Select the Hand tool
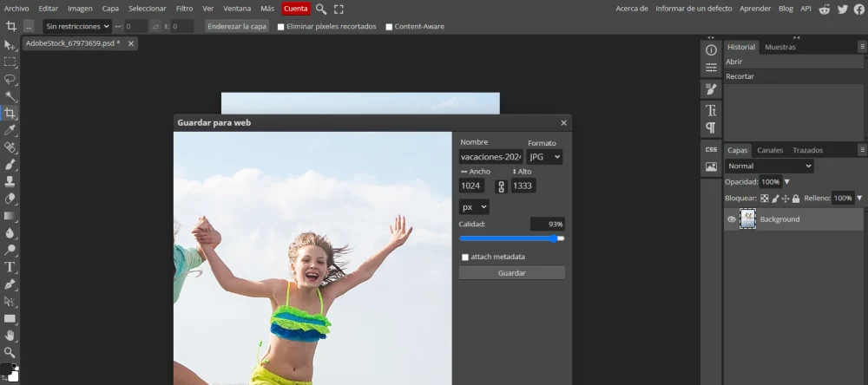The width and height of the screenshot is (868, 385). pyautogui.click(x=10, y=336)
